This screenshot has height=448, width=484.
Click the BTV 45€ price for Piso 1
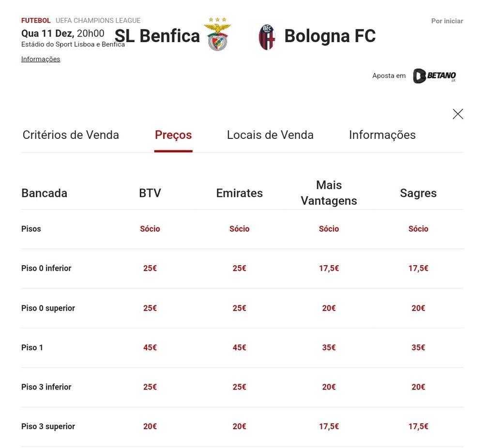tap(150, 347)
